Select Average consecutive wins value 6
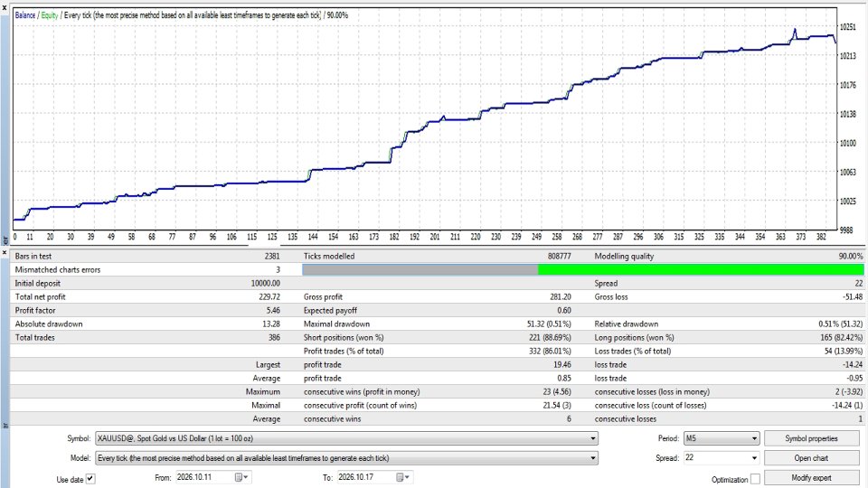Viewport: 868px width, 488px height. pyautogui.click(x=569, y=418)
